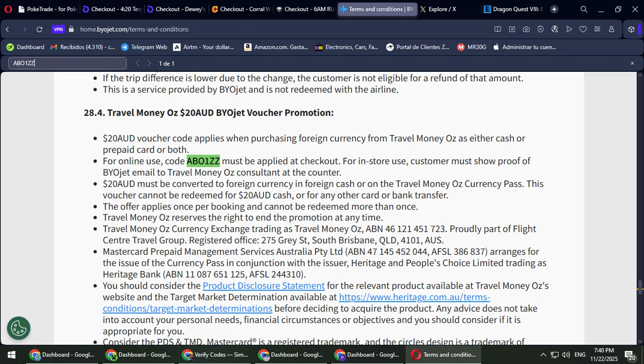Open Verify Codes Chrome taskbar window

pos(216,355)
